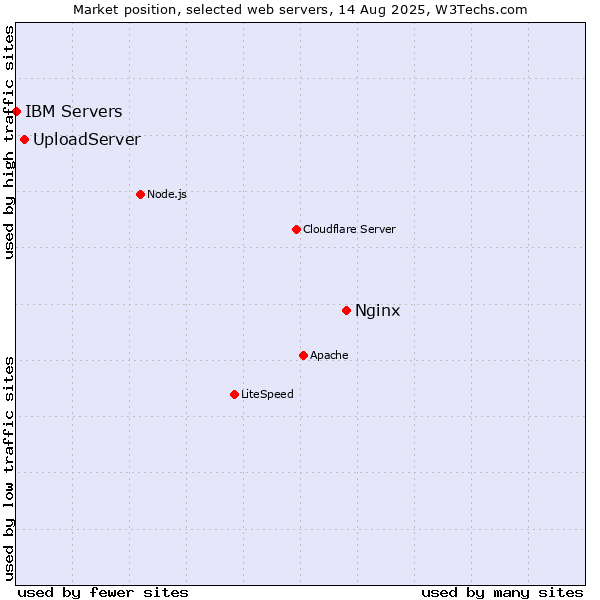Click the 'Nginx' label text

(377, 311)
